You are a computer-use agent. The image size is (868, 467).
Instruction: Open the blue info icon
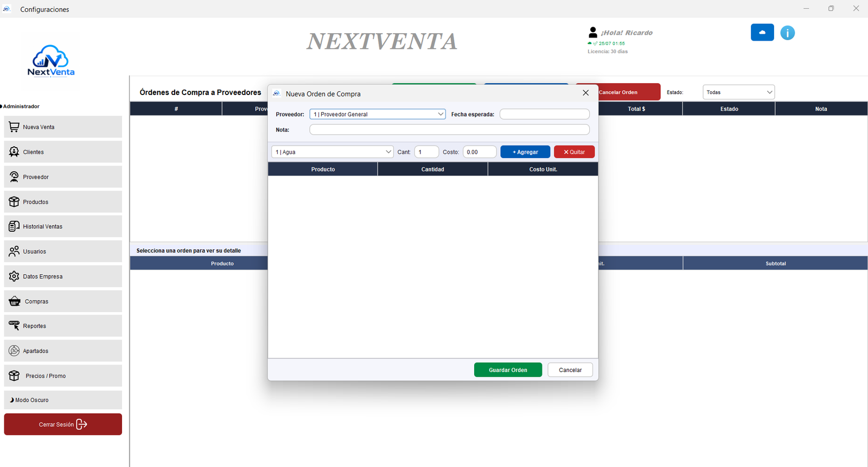click(x=788, y=33)
